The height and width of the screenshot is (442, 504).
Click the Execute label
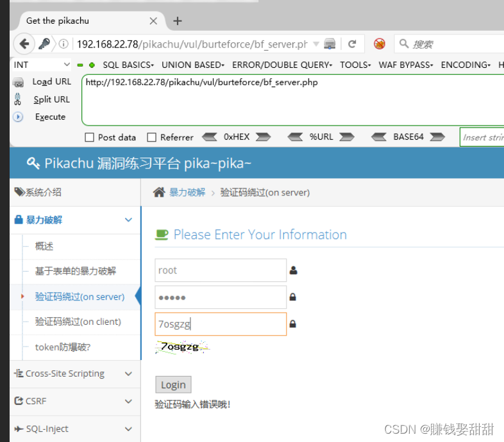[51, 117]
